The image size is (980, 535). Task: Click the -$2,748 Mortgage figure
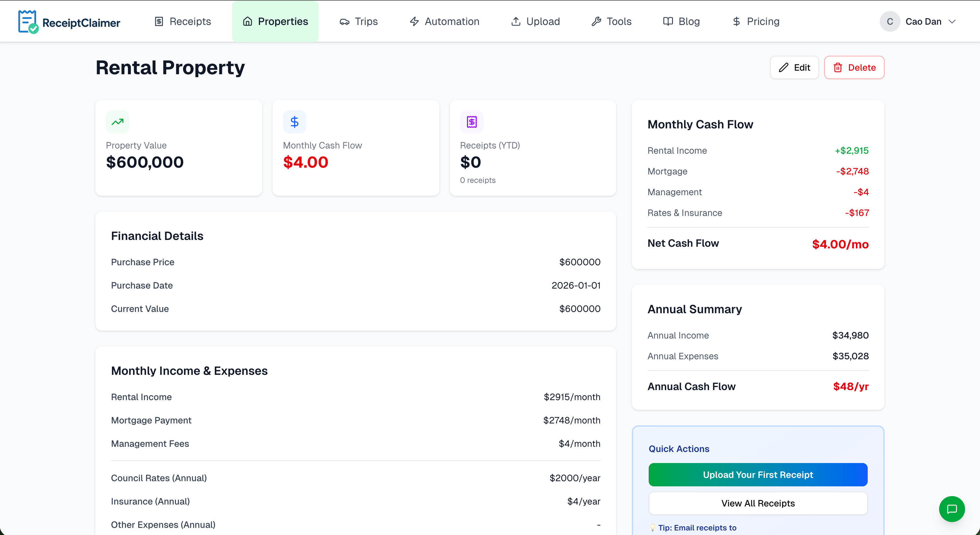[852, 172]
